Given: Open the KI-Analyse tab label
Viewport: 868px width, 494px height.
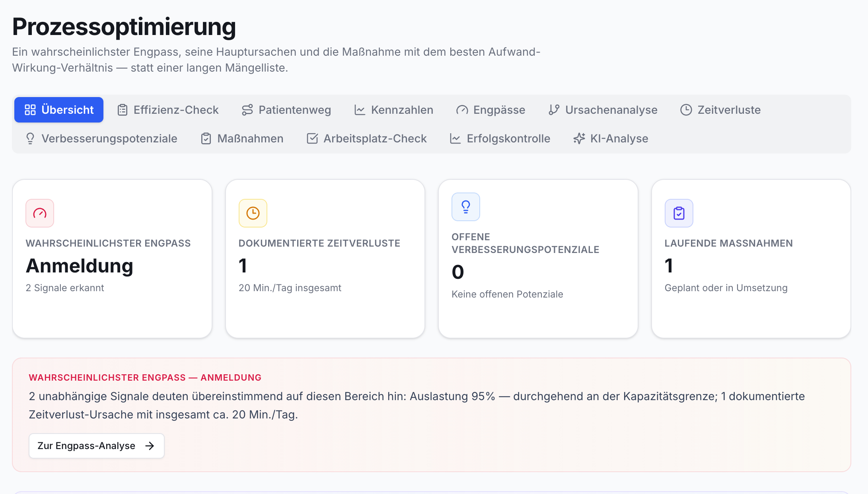Looking at the screenshot, I should (x=619, y=138).
